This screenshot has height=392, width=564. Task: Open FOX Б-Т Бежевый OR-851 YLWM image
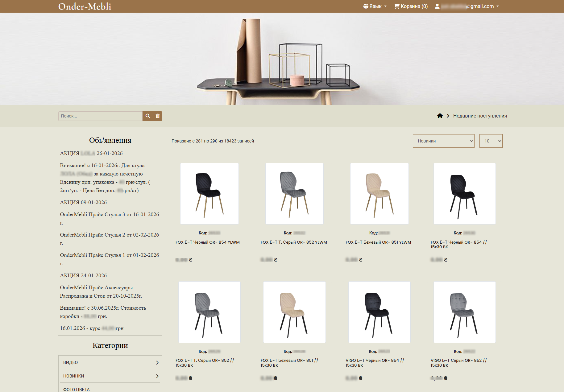coord(379,193)
